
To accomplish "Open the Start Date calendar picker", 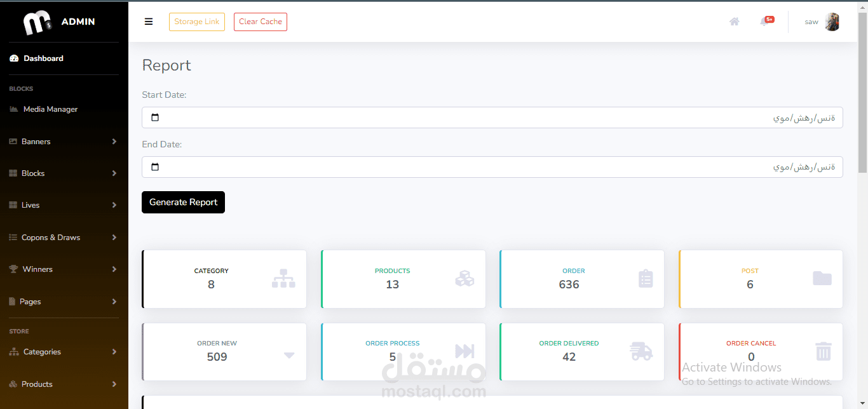I will [154, 117].
